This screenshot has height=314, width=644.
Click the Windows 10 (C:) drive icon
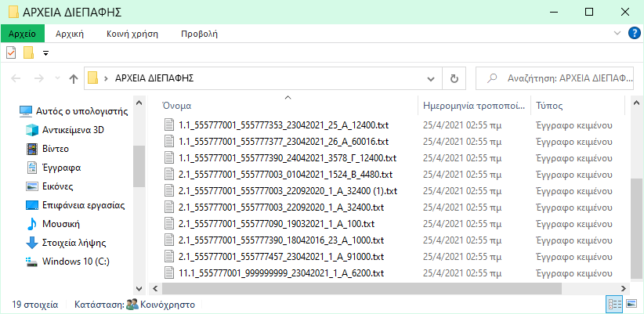tap(31, 262)
